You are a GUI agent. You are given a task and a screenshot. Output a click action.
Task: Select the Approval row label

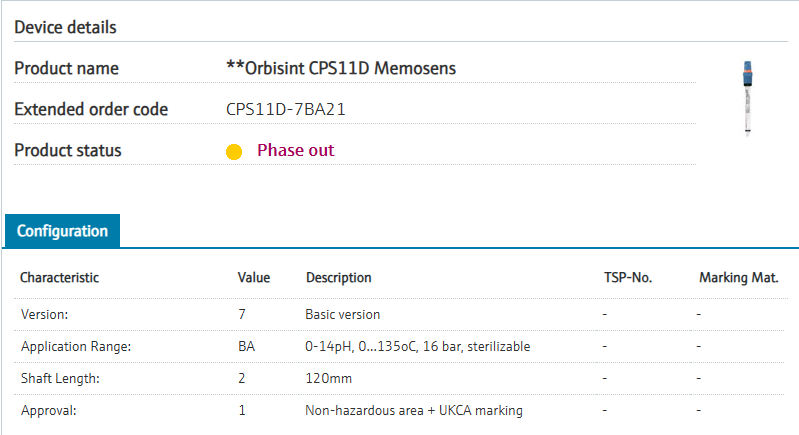click(48, 411)
